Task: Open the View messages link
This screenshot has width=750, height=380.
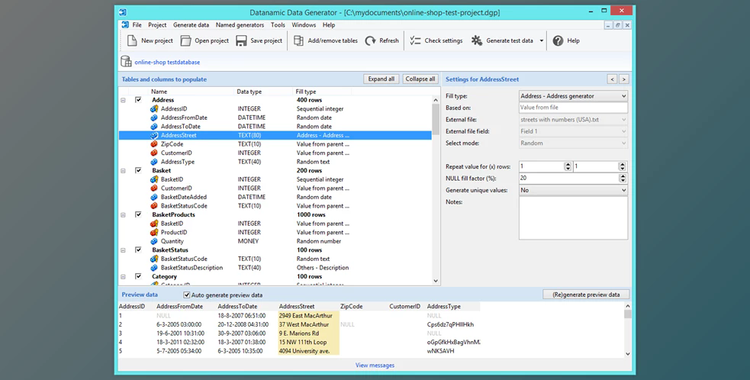Action: (x=375, y=365)
